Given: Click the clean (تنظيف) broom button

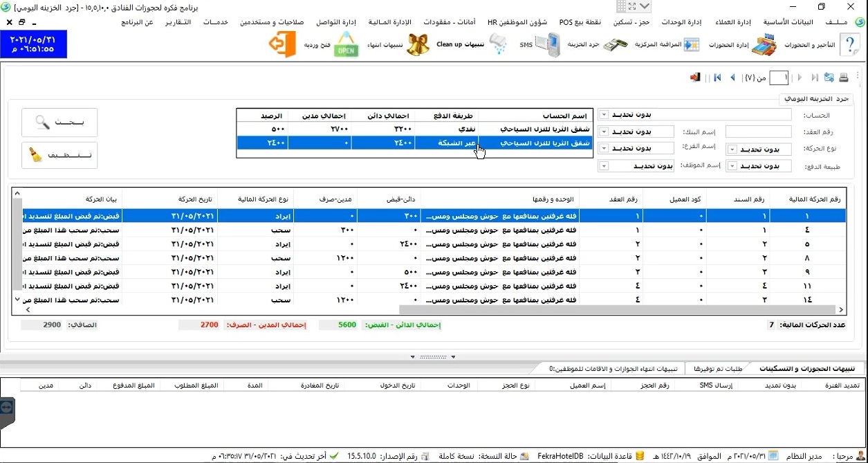Looking at the screenshot, I should pyautogui.click(x=59, y=156).
